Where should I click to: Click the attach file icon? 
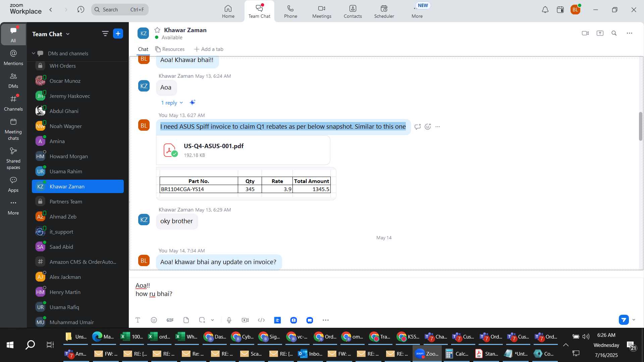click(x=186, y=320)
